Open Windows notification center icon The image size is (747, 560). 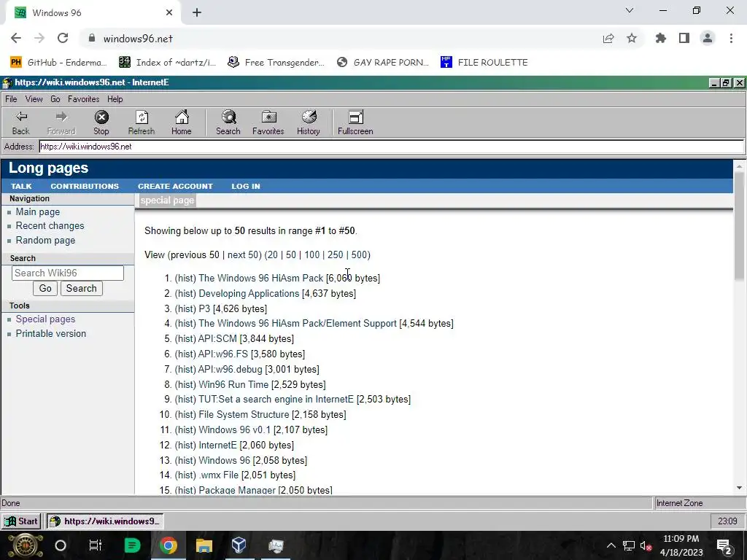pos(724,546)
